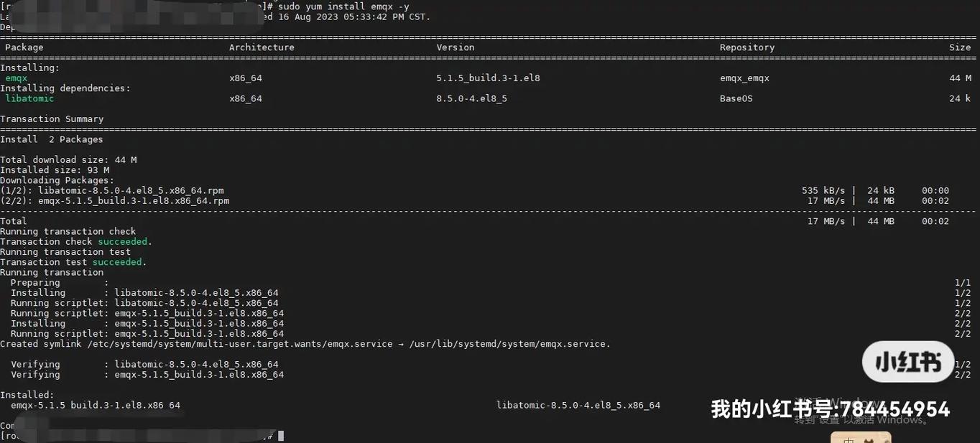The image size is (980, 443).
Task: Click 'succeeded' after Transaction check
Action: 123,242
